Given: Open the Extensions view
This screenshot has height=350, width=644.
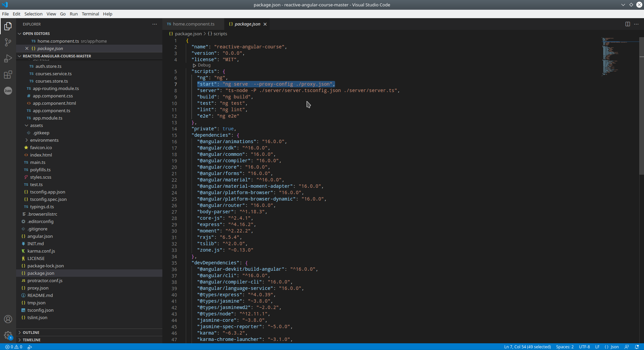Looking at the screenshot, I should (x=8, y=75).
